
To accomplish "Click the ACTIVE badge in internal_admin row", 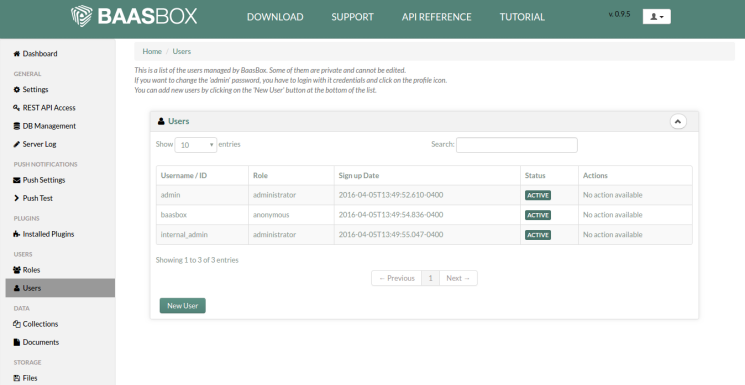I will [538, 235].
